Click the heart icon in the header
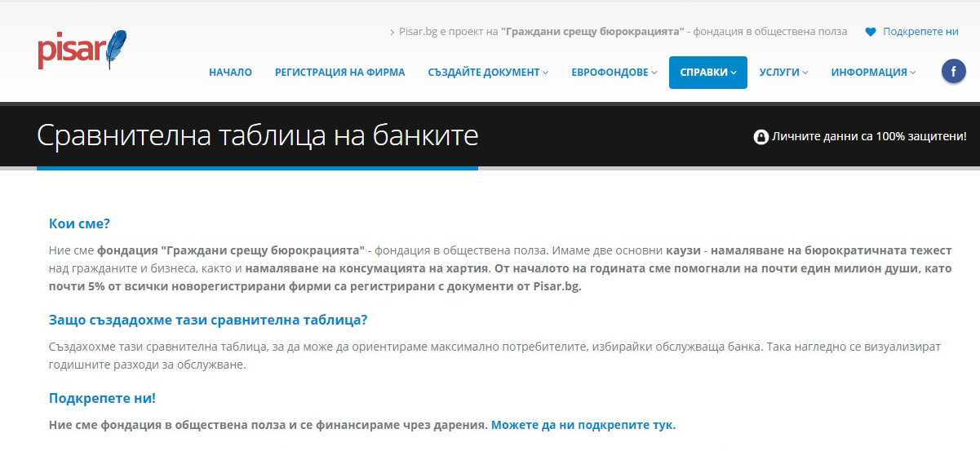 870,32
